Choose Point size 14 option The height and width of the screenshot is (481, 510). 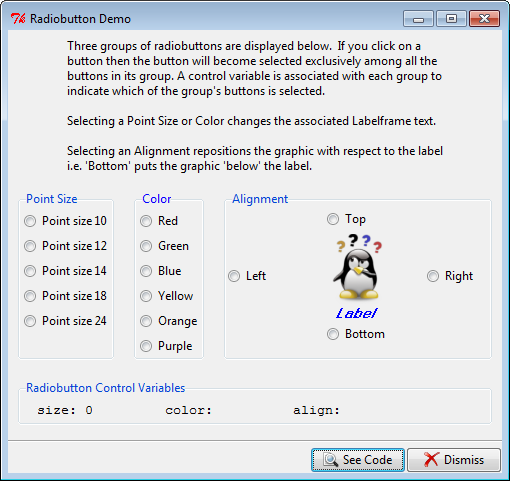pyautogui.click(x=65, y=271)
